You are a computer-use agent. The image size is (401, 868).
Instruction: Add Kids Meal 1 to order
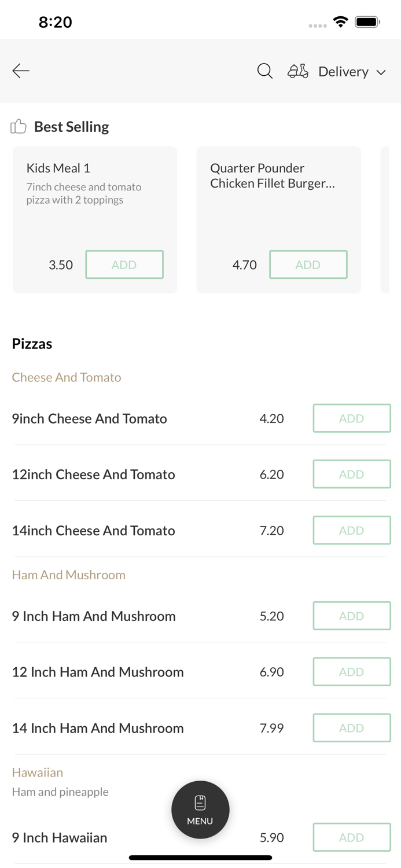(124, 264)
